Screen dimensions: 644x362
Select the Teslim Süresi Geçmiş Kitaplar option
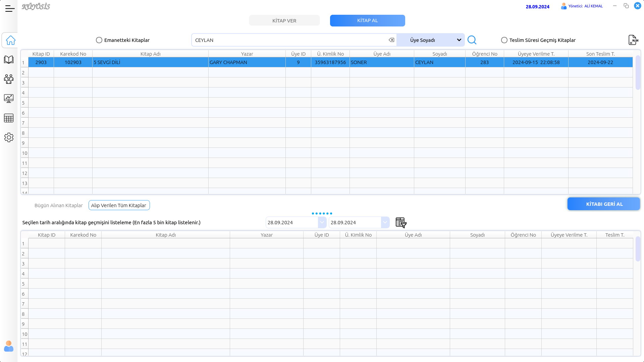pos(504,40)
